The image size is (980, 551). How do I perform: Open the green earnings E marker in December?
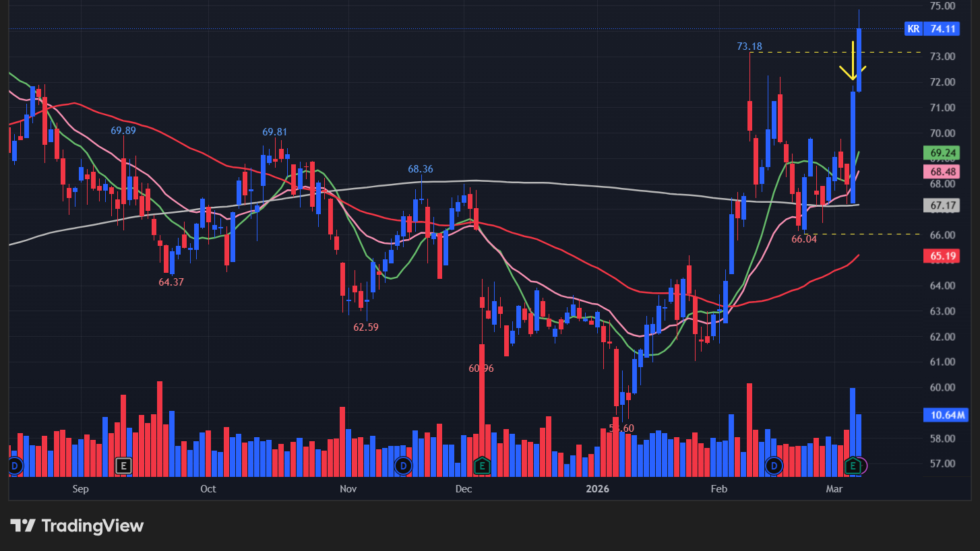(481, 465)
